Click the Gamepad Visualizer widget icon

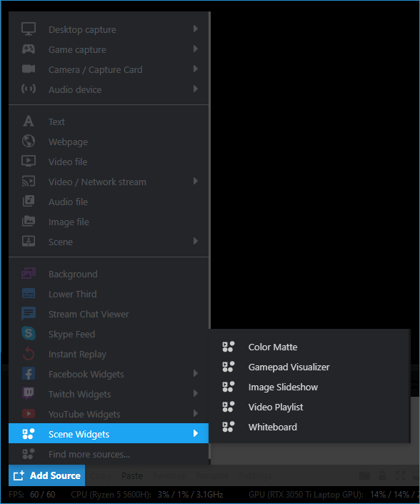pyautogui.click(x=229, y=367)
